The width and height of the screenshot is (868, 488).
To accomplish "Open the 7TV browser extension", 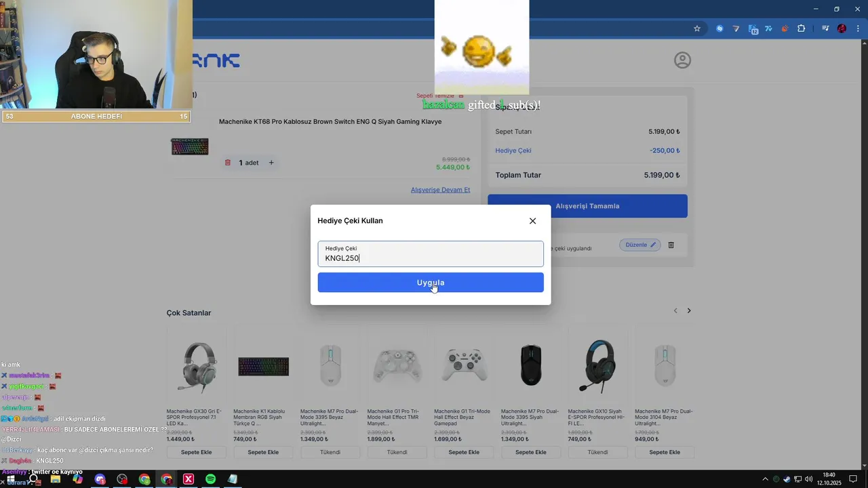I will 769,28.
